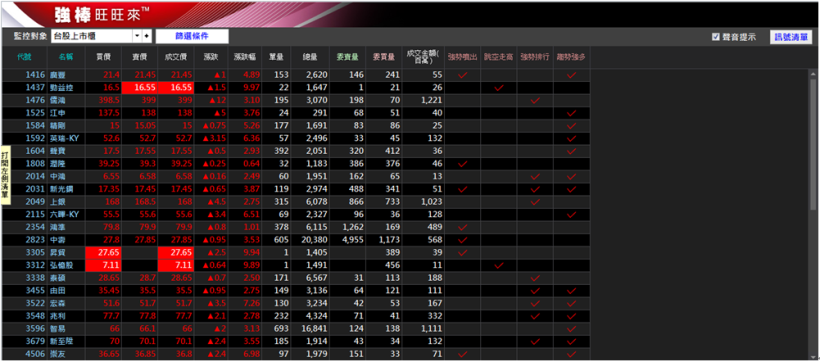Screen dimensions: 820x362
Task: Sort by the 代號 column header
Action: click(x=24, y=56)
